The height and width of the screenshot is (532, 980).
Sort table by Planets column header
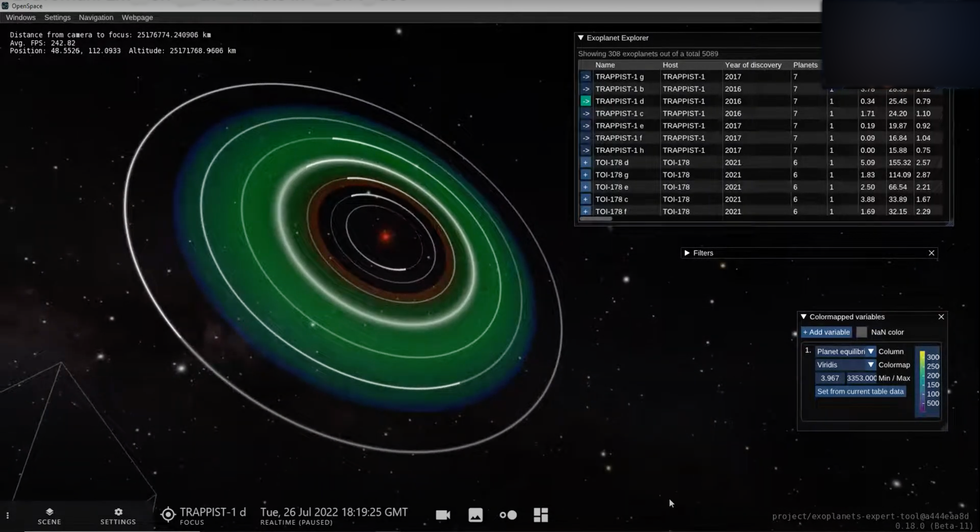click(805, 65)
